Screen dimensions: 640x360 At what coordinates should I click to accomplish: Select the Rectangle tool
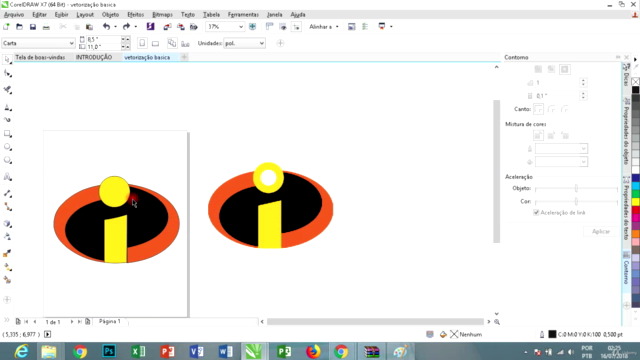(7, 133)
